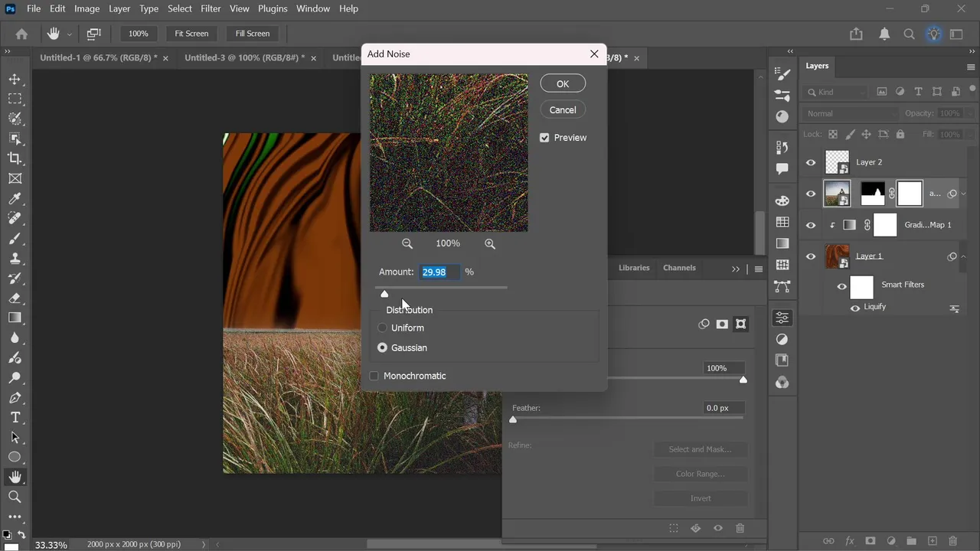Open the Filter menu
Image resolution: width=980 pixels, height=551 pixels.
pos(211,8)
